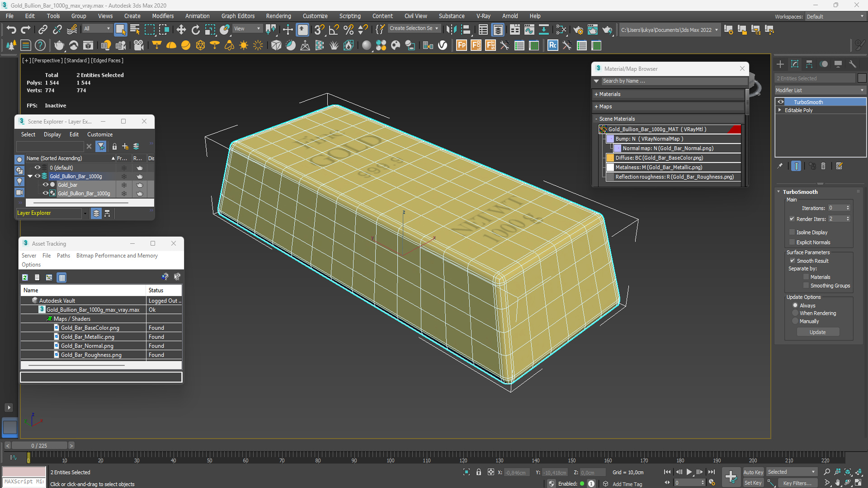This screenshot has width=868, height=488.
Task: Check Separate by Smoothing Groups
Action: click(x=806, y=286)
